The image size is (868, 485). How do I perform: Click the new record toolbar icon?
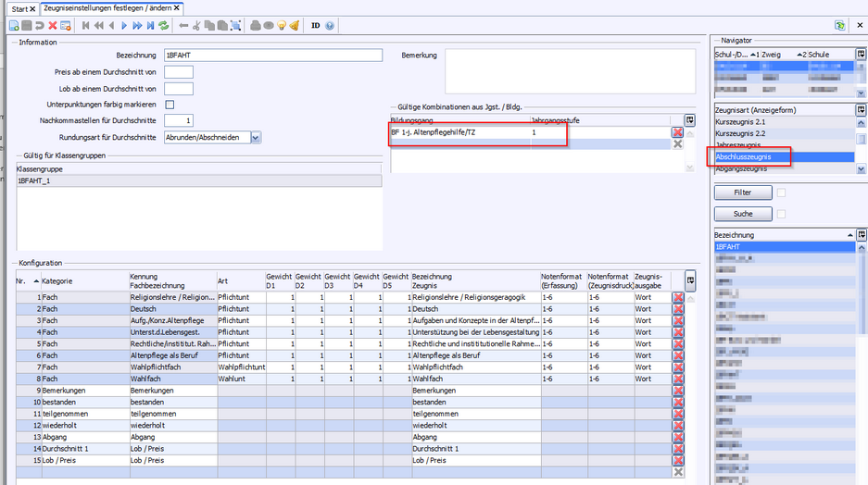[x=14, y=26]
